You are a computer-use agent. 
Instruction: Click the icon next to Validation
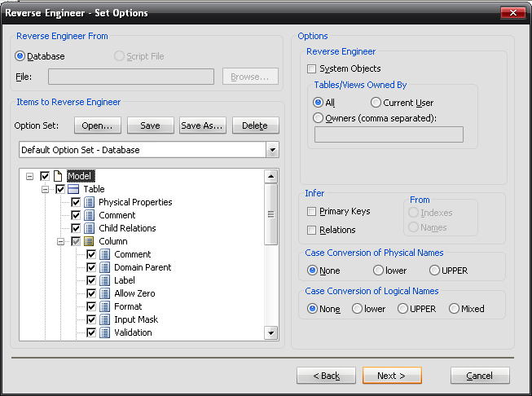105,332
